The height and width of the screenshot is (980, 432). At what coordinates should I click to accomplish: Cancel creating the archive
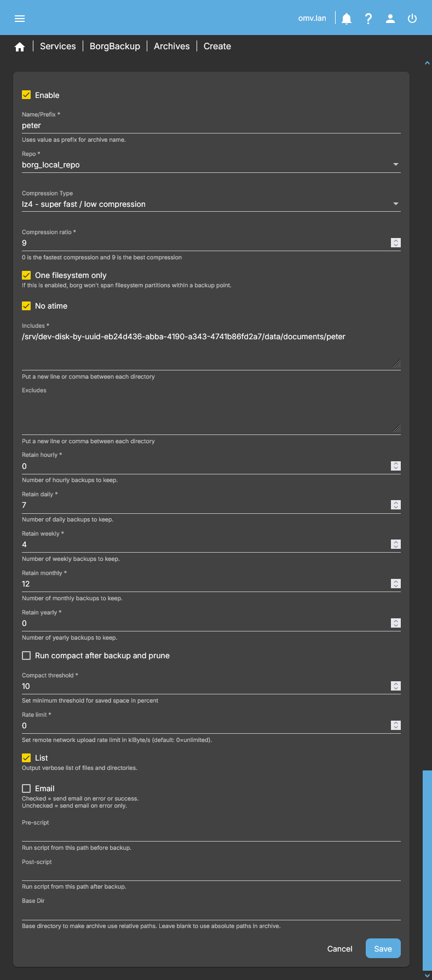point(339,949)
